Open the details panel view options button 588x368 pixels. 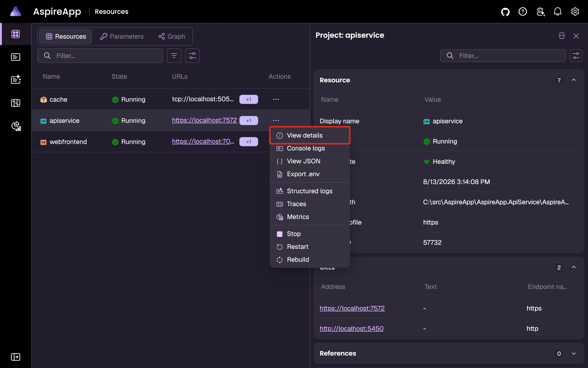point(576,56)
